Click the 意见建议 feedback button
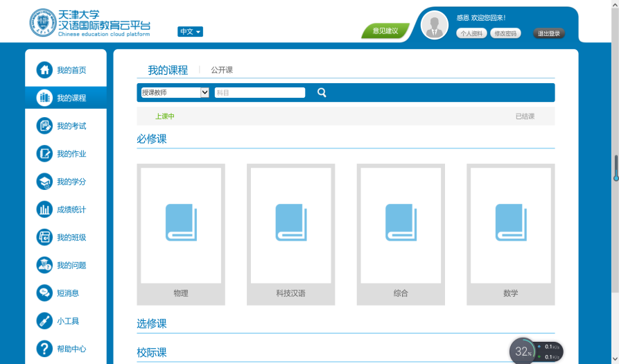Viewport: 619px width, 364px height. coord(385,31)
